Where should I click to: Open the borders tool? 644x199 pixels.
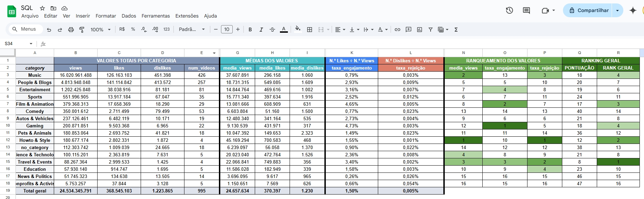(310, 30)
